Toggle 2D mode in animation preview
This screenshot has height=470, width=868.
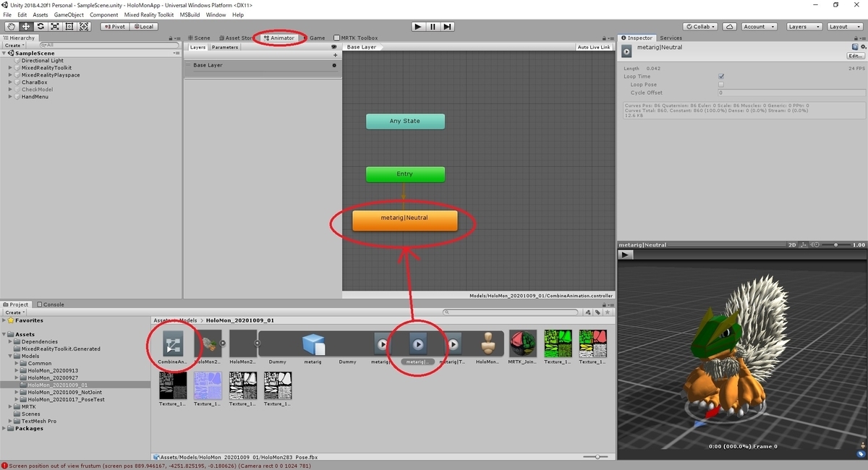[x=792, y=245]
